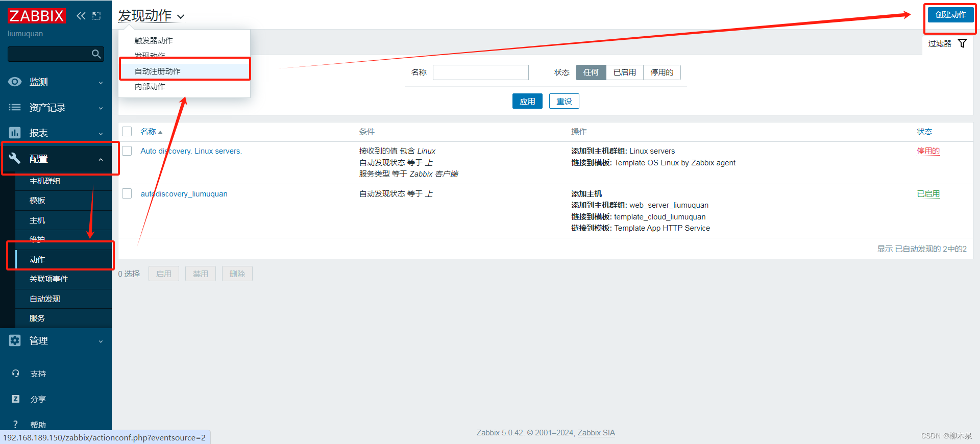Viewport: 980px width, 444px height.
Task: Focus the 名称 filter input field
Action: tap(481, 72)
